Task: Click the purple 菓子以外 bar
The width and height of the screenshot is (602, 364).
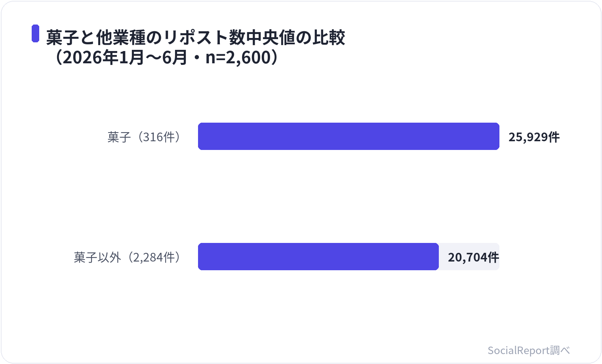Action: [x=318, y=257]
